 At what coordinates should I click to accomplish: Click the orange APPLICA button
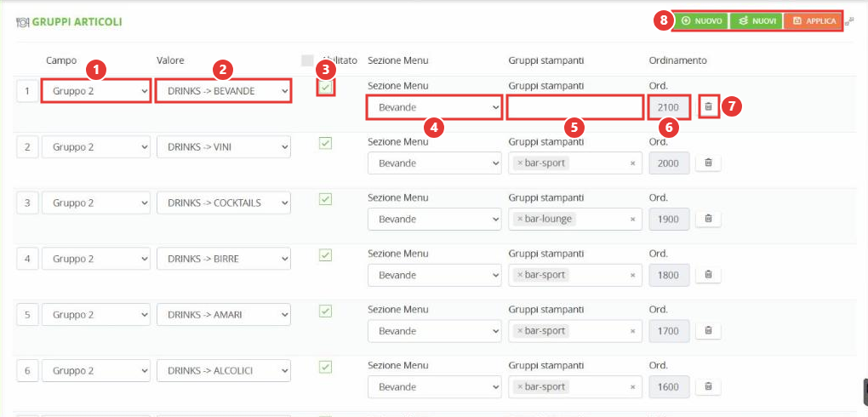coord(813,21)
